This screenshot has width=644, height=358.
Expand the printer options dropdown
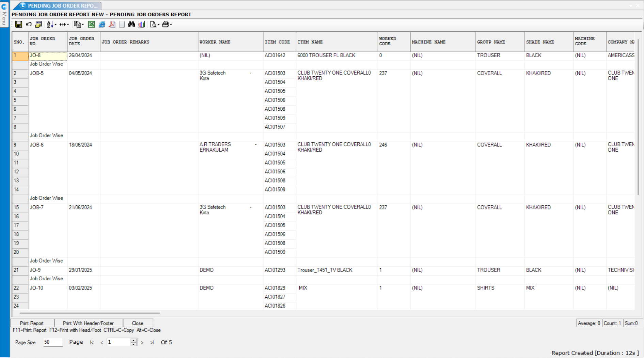(171, 25)
